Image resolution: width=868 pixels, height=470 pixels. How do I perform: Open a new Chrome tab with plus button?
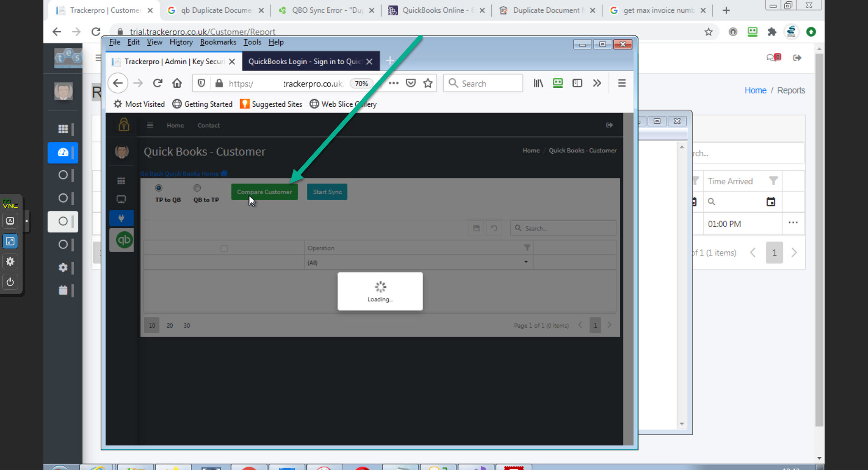(726, 10)
